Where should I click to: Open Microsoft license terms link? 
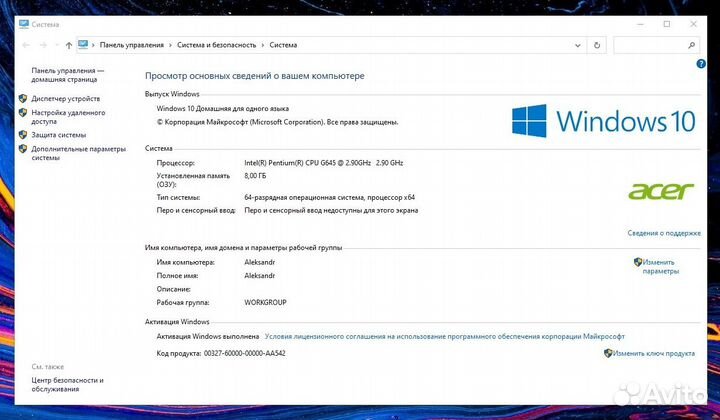(x=444, y=336)
